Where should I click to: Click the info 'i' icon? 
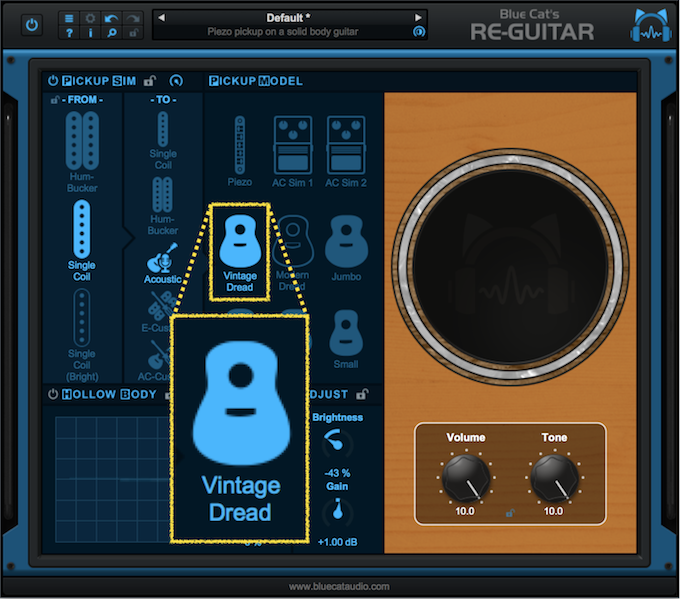coord(90,33)
